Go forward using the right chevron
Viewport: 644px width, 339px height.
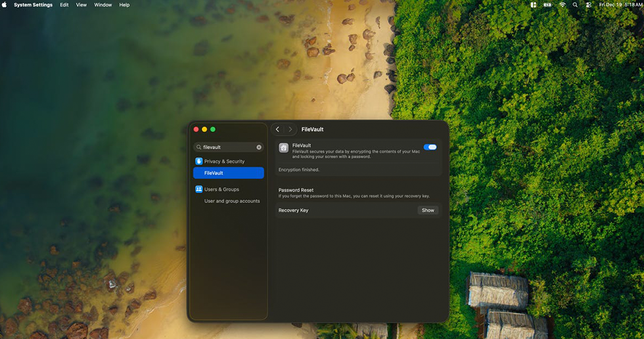pyautogui.click(x=290, y=129)
